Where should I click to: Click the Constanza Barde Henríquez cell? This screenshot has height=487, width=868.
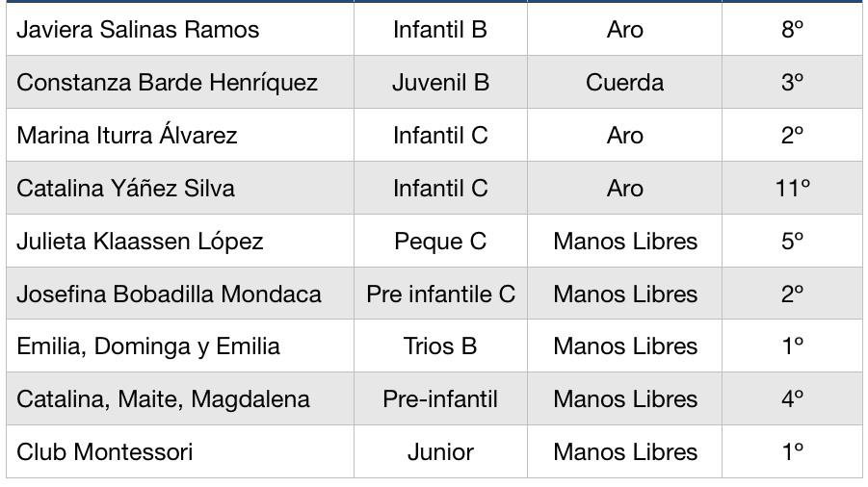180,82
